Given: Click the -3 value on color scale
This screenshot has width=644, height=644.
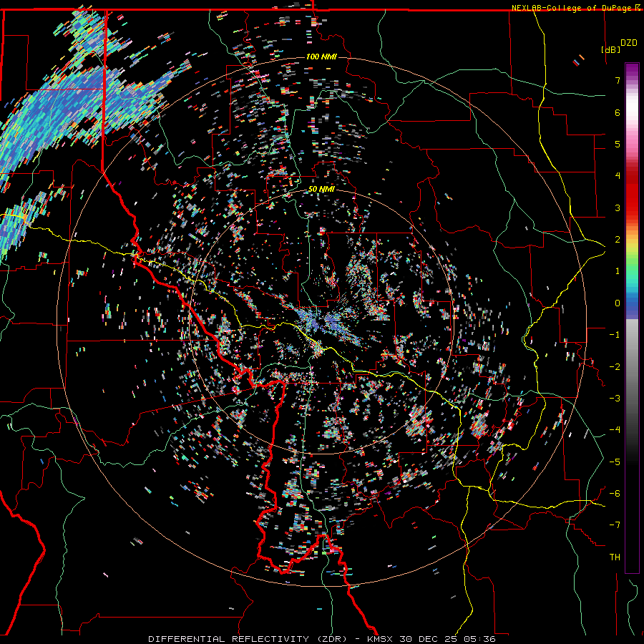Looking at the screenshot, I should (x=615, y=399).
